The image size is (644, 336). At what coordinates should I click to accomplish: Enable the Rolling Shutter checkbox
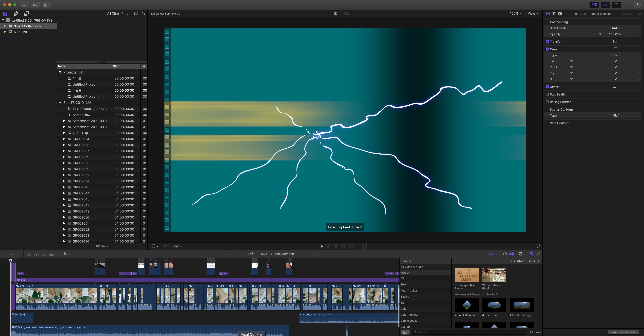pos(547,102)
